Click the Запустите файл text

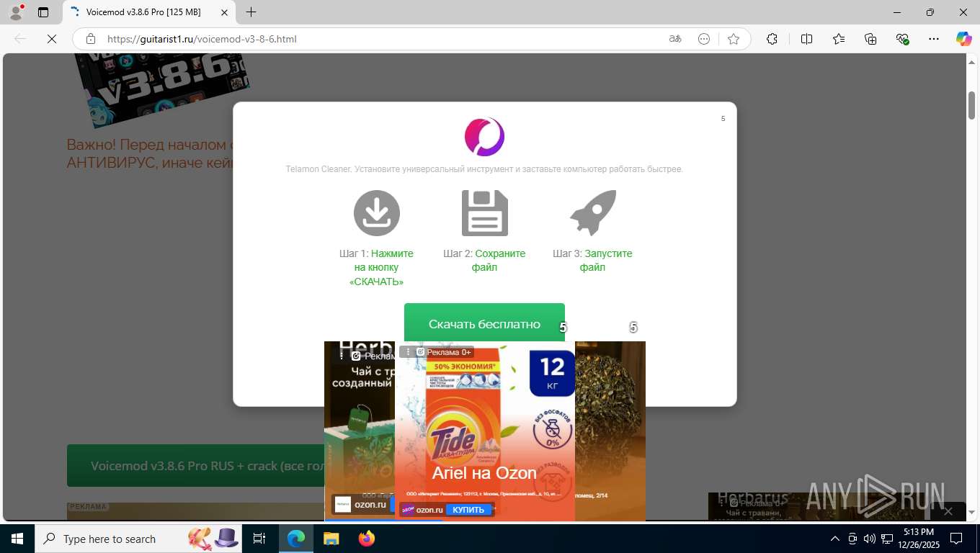pos(606,260)
